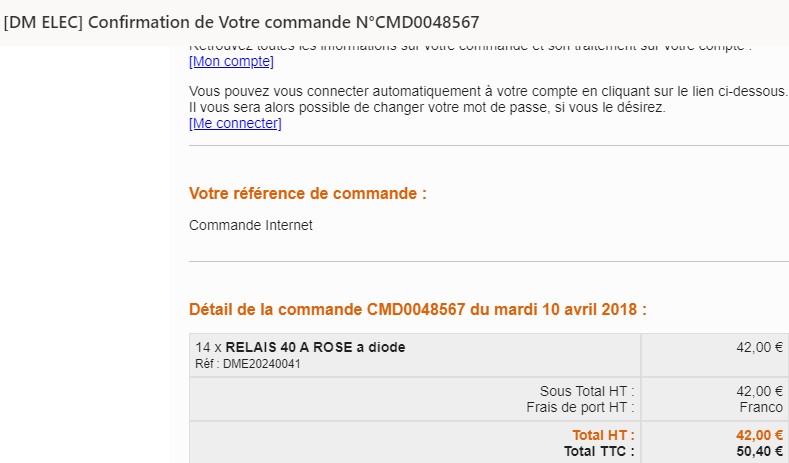789x463 pixels.
Task: Click the bold 'Total TTC' label
Action: 599,451
